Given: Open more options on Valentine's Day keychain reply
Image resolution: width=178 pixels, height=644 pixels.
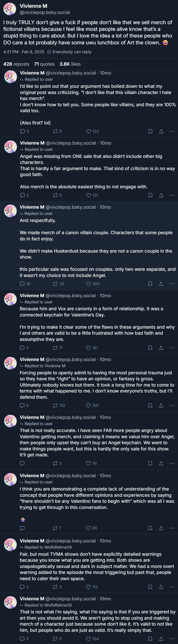Looking at the screenshot, I should pos(172,348).
